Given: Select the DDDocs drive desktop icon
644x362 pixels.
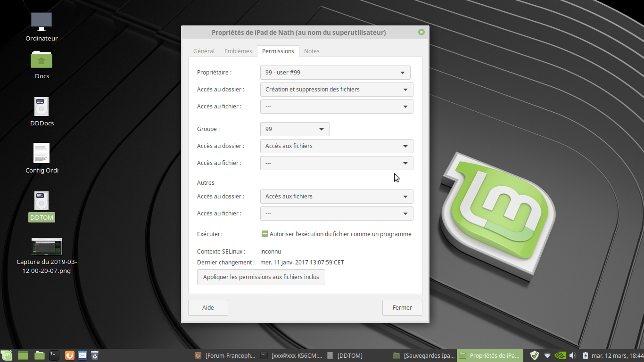Looking at the screenshot, I should pyautogui.click(x=41, y=107).
